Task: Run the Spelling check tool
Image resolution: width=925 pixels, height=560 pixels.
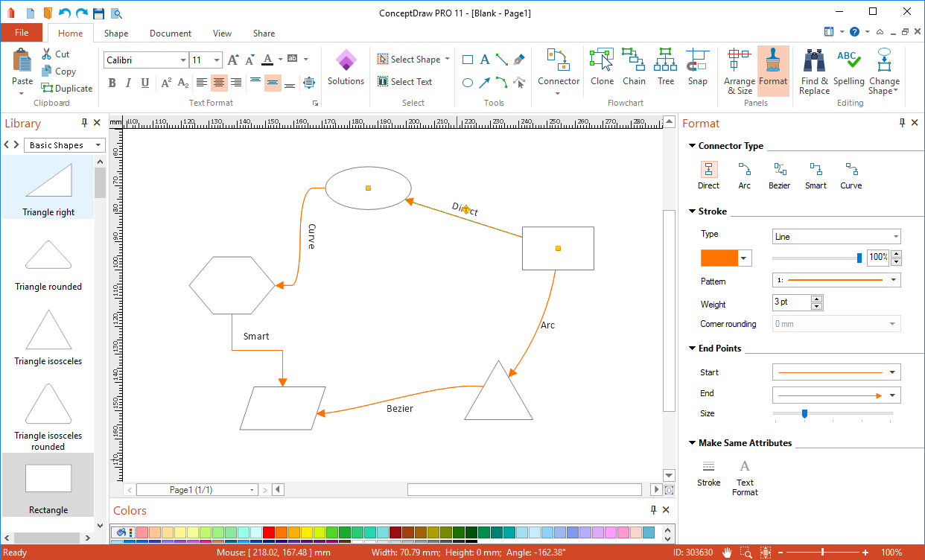Action: pyautogui.click(x=848, y=68)
